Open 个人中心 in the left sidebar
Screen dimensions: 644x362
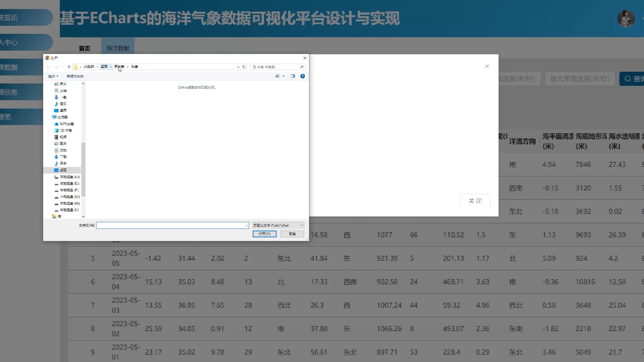[26, 42]
